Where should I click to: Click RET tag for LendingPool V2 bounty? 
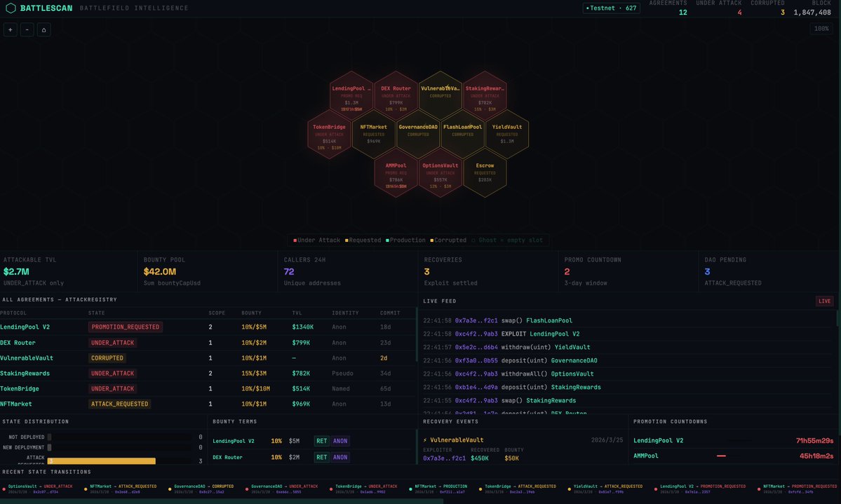coord(321,442)
